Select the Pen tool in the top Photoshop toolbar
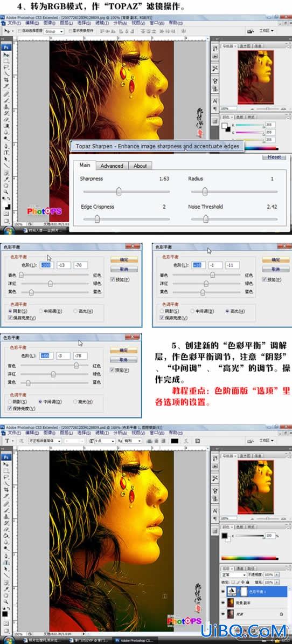Viewport: 292px width, 644px height. (x=6, y=146)
